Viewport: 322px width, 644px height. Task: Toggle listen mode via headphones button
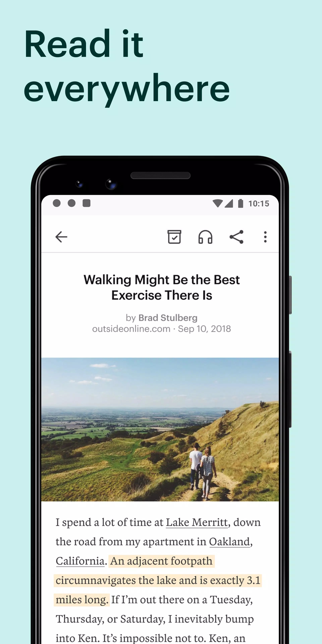point(205,237)
